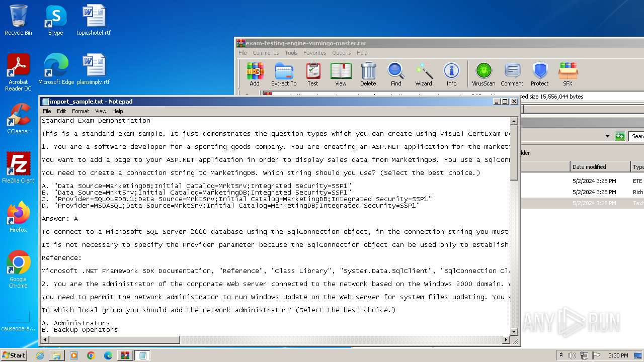The width and height of the screenshot is (644, 362).
Task: Open WinRAR Tools menu
Action: point(291,53)
